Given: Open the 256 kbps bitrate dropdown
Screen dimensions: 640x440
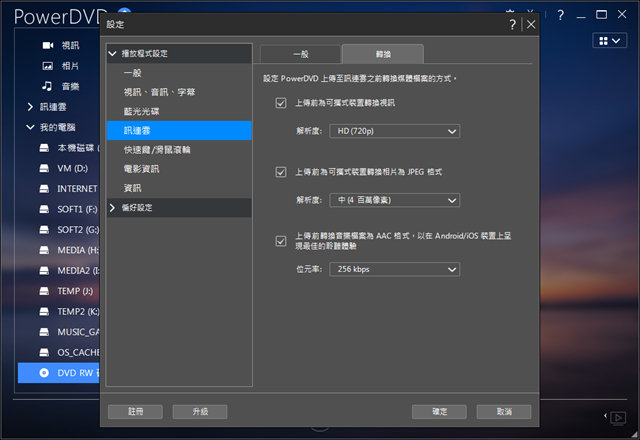Looking at the screenshot, I should [395, 269].
